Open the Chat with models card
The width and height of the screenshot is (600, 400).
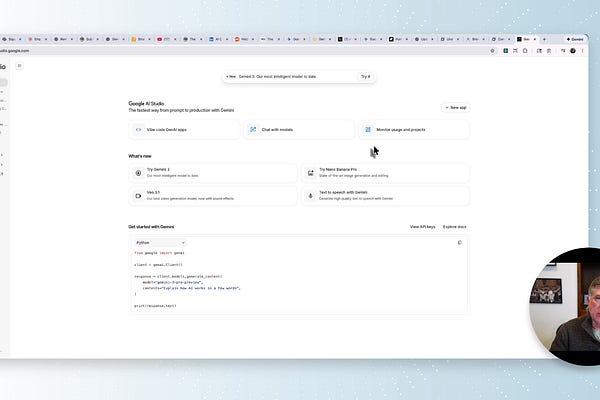(299, 130)
